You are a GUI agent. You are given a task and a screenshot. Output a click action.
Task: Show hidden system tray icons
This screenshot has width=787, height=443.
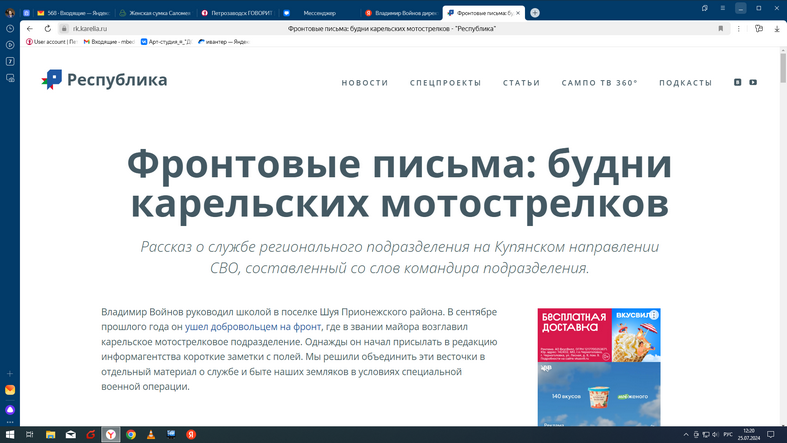(x=686, y=434)
